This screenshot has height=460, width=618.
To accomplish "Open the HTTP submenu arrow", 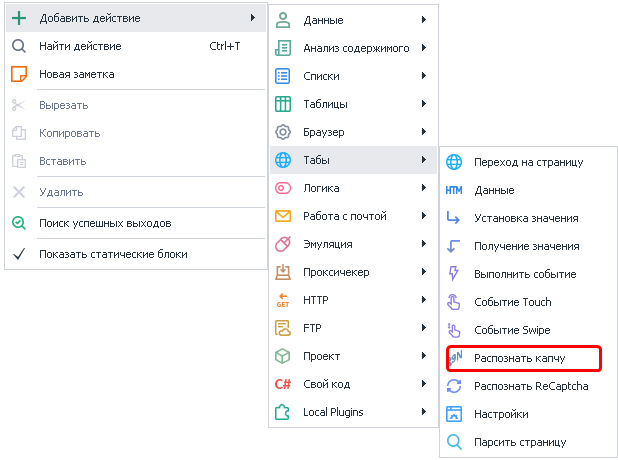I will [424, 300].
